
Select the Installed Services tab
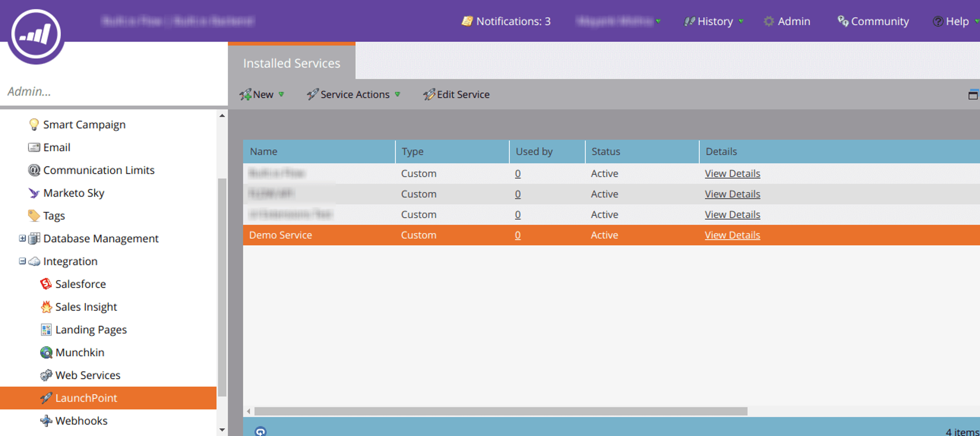tap(291, 63)
